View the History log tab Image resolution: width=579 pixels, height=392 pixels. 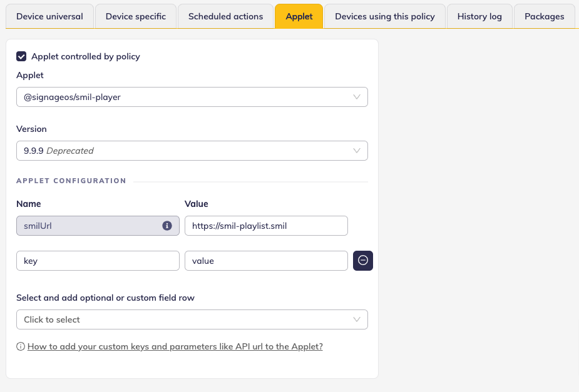(x=479, y=16)
